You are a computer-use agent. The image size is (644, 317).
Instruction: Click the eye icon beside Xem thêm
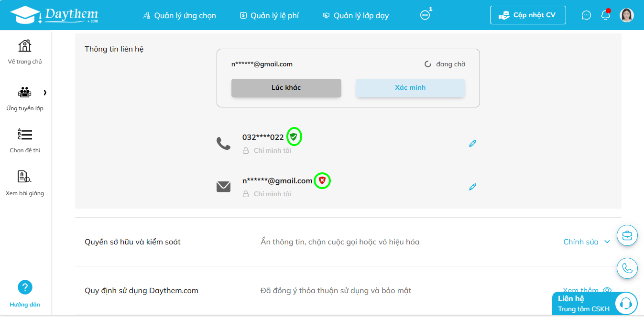point(607,290)
